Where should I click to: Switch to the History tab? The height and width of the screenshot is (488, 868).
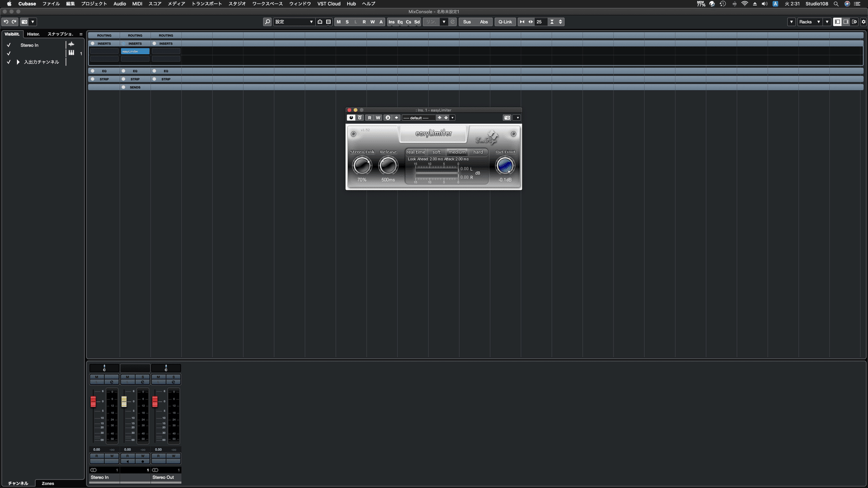[34, 34]
